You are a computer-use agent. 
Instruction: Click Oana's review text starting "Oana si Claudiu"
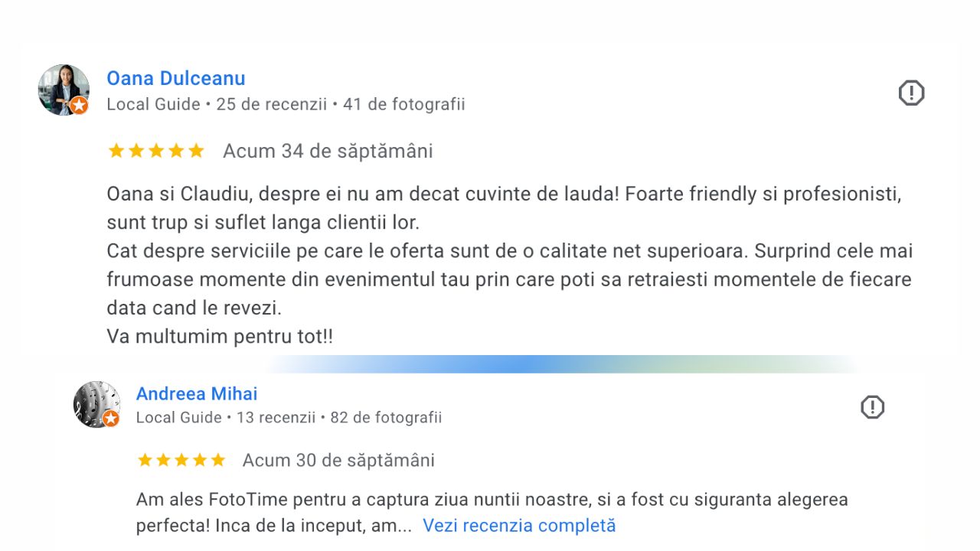(510, 265)
